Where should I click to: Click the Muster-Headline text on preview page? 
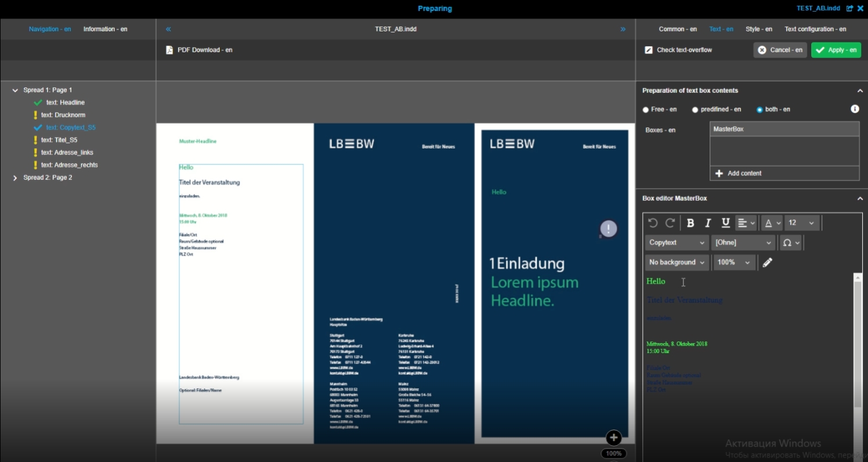click(198, 141)
